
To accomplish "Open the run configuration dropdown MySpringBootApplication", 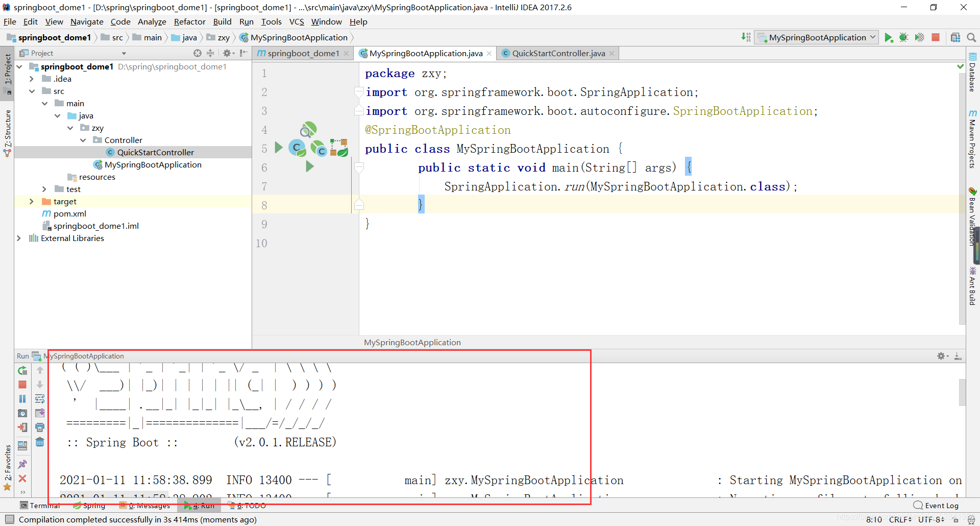I will [817, 37].
